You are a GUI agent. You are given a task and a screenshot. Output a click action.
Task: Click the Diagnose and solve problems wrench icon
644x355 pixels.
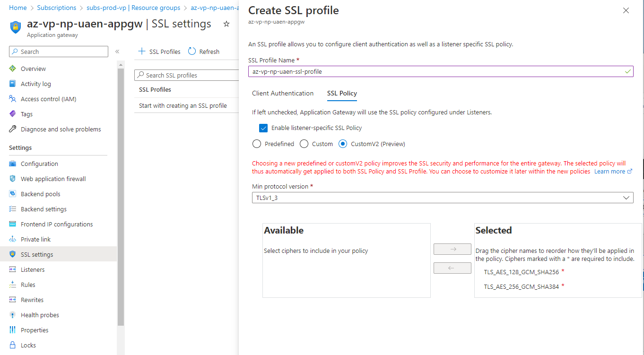13,129
